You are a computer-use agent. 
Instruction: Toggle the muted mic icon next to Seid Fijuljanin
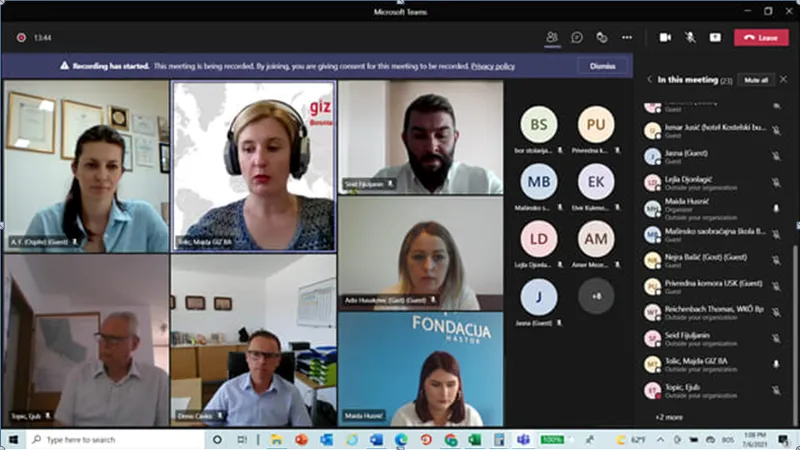[x=776, y=338]
